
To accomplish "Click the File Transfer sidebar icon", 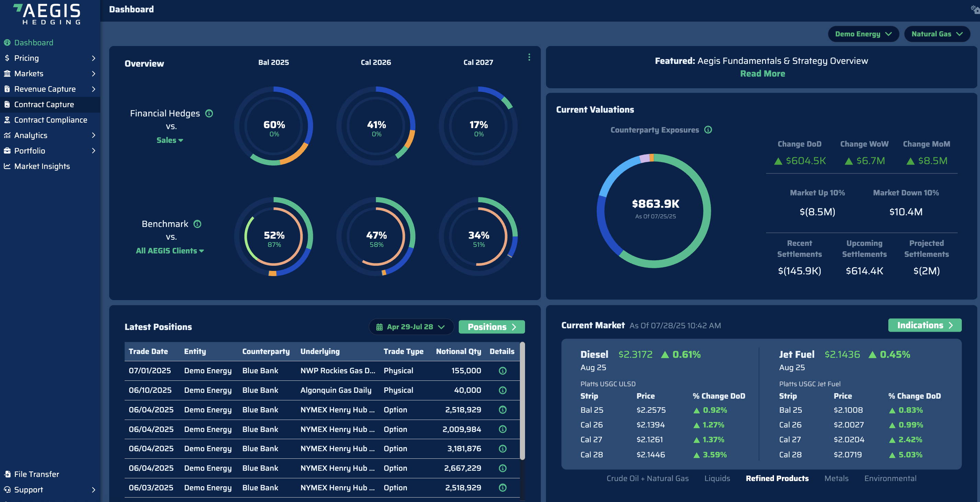I will (7, 474).
